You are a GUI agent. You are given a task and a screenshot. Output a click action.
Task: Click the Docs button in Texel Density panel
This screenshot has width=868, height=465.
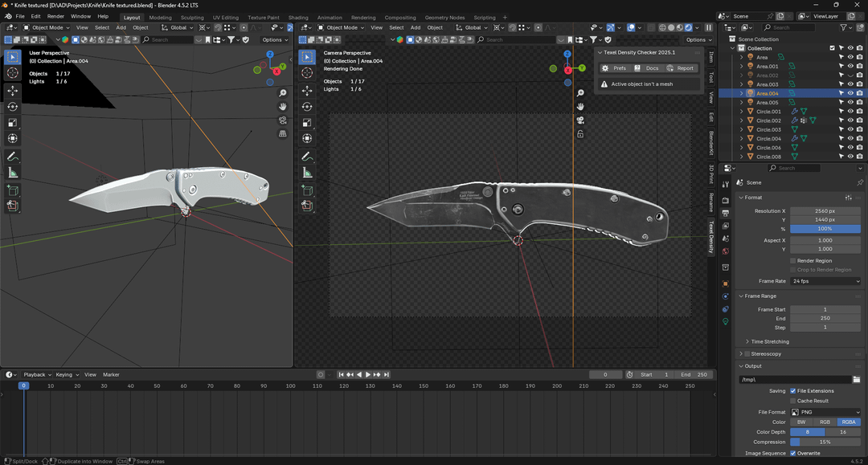[647, 68]
